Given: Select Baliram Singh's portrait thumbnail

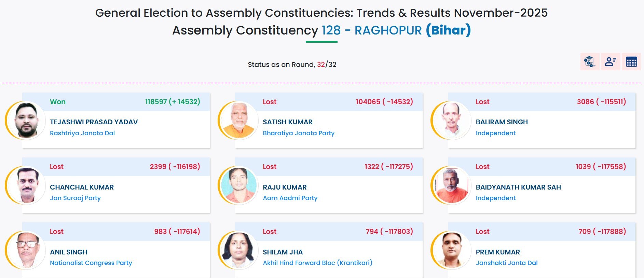Looking at the screenshot, I should pyautogui.click(x=452, y=121).
